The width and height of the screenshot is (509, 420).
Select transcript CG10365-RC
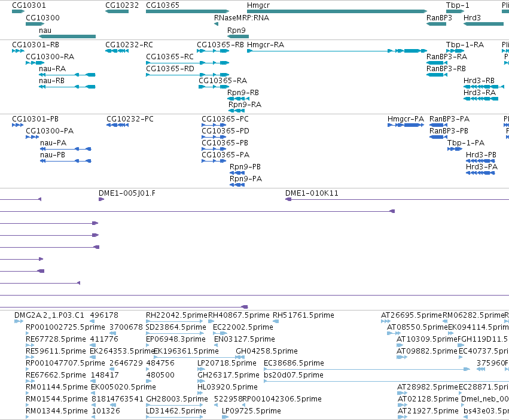coord(170,57)
